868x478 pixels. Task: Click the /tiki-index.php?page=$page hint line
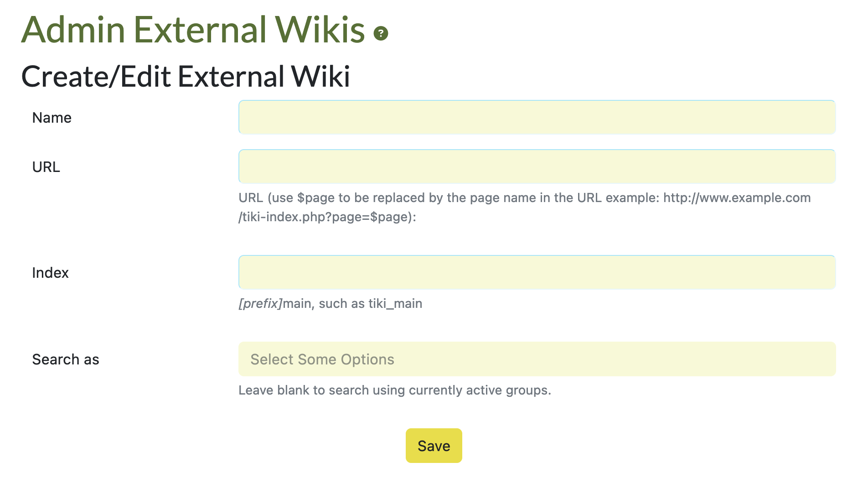pyautogui.click(x=327, y=217)
